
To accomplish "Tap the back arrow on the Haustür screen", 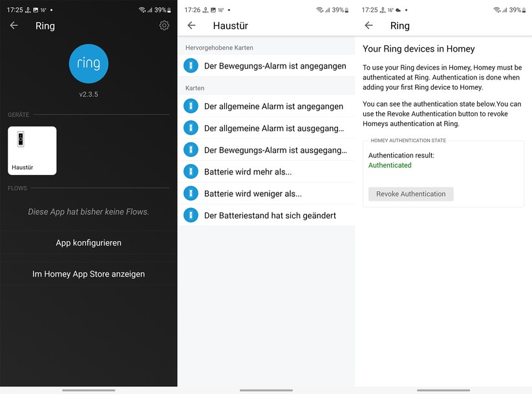I will 191,25.
